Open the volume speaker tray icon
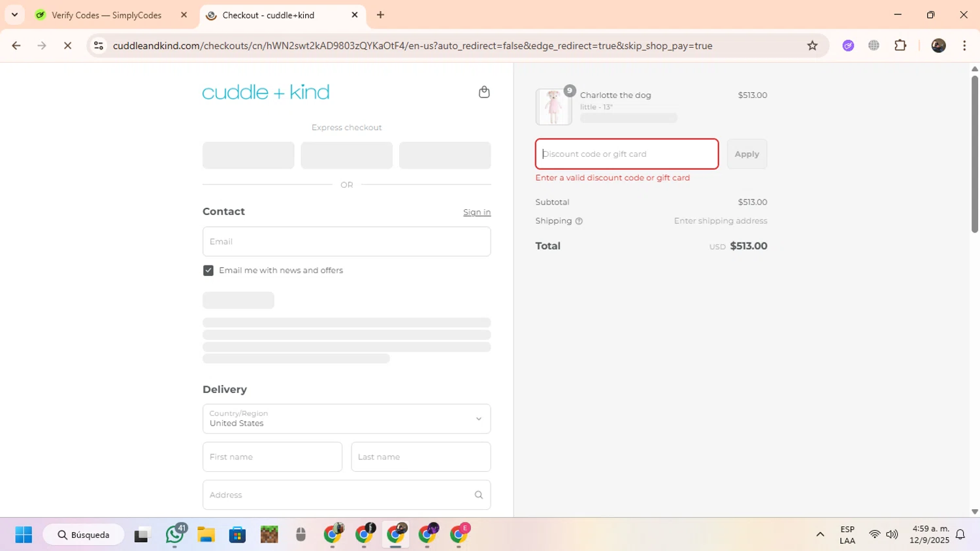 point(892,535)
